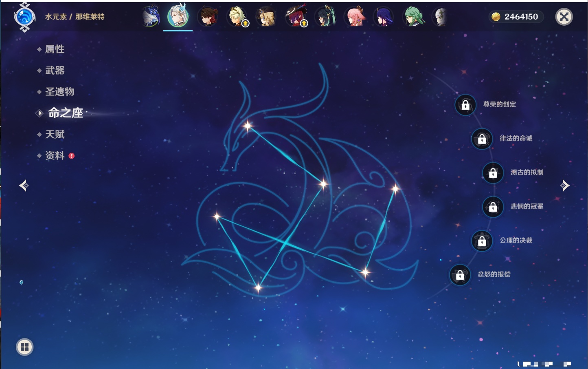Pick the white-haired avatar with leaf ornament
588x369 pixels.
(x=440, y=17)
